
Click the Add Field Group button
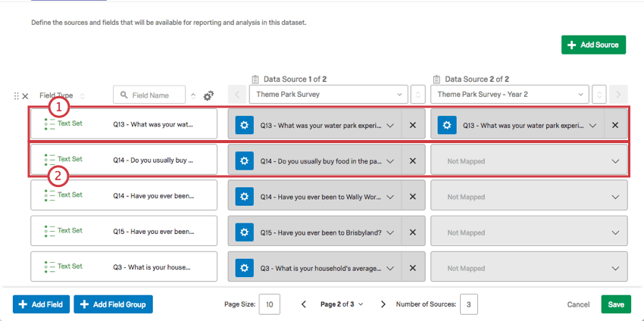[113, 304]
